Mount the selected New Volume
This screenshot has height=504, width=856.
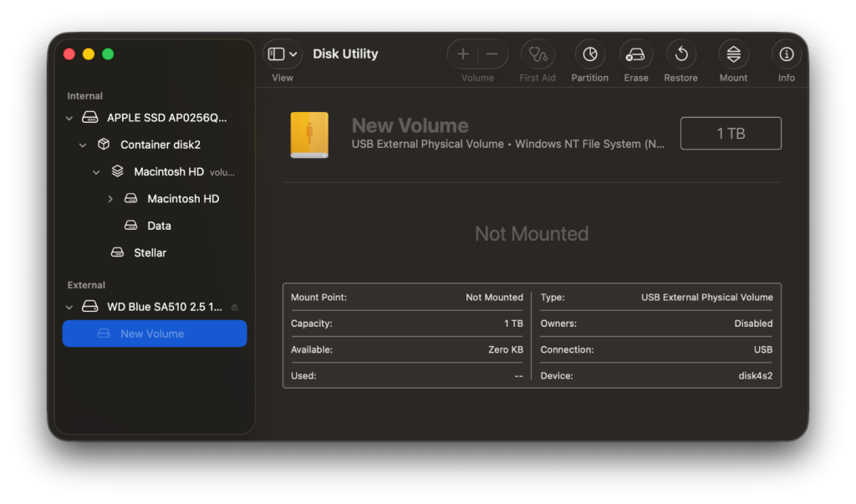[x=733, y=54]
